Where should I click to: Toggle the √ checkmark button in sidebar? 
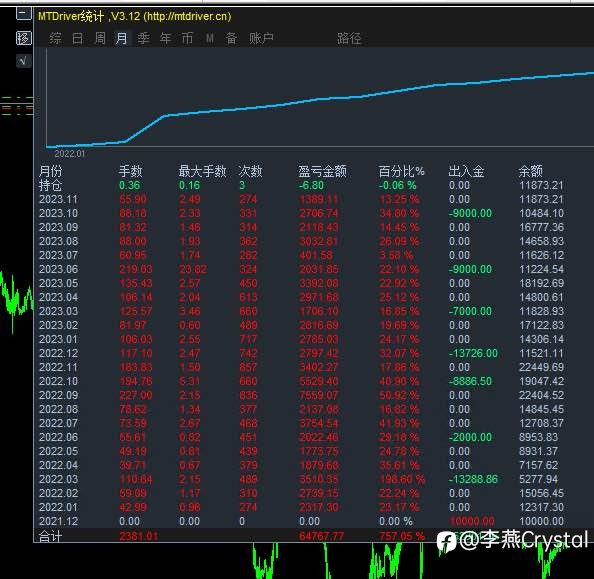pyautogui.click(x=23, y=61)
